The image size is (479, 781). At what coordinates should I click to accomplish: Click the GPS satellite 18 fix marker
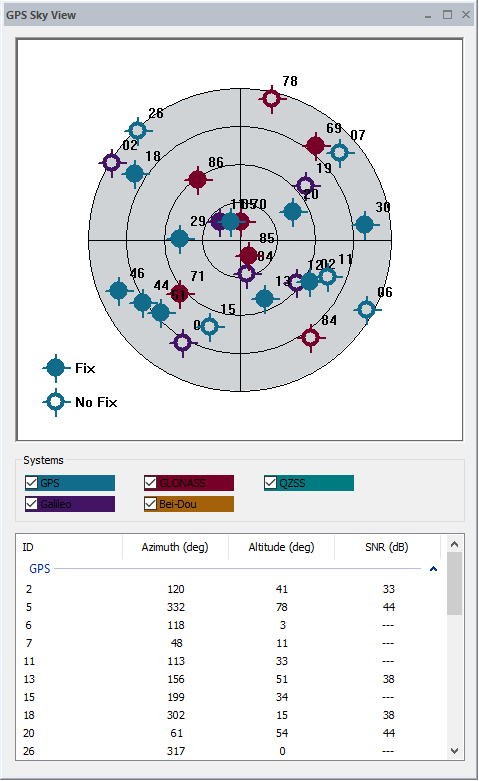pos(134,174)
